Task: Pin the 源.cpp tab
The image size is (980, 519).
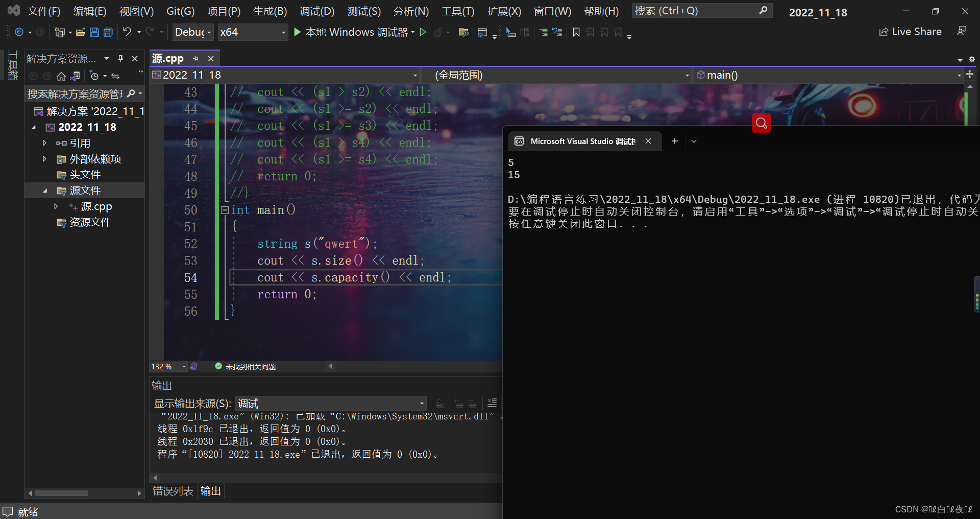Action: [x=195, y=59]
